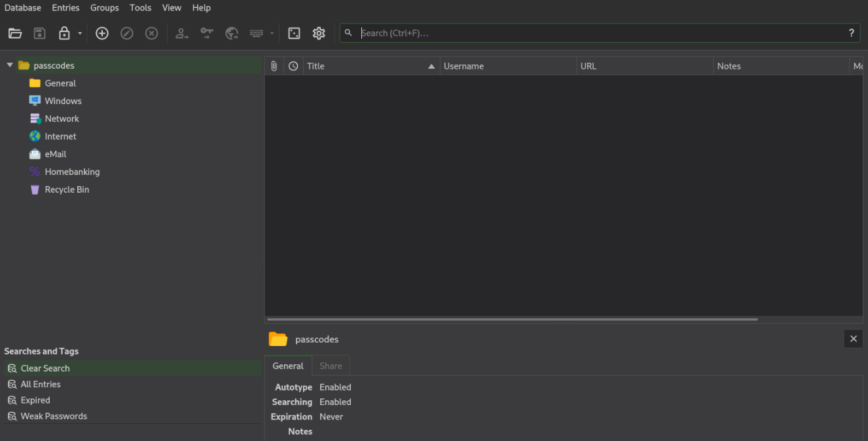This screenshot has height=441, width=868.
Task: Open the Auto-Type keyboard dropdown arrow
Action: coord(272,33)
